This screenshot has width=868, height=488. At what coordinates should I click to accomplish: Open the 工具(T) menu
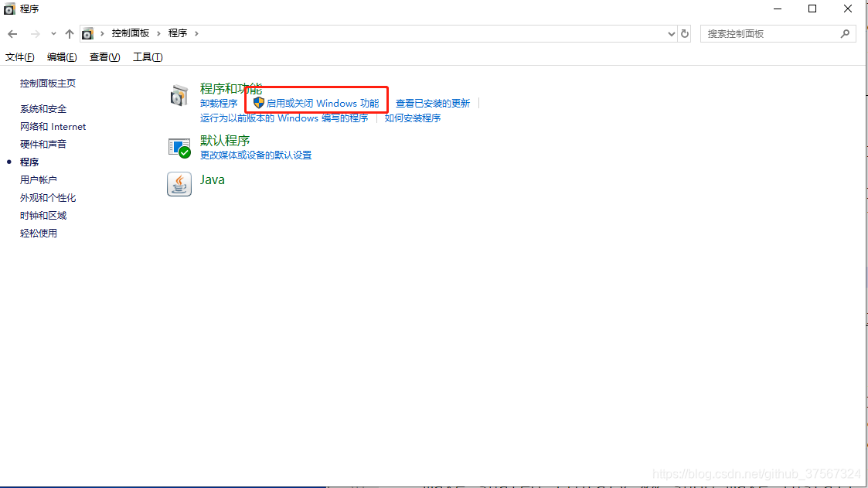coord(148,57)
